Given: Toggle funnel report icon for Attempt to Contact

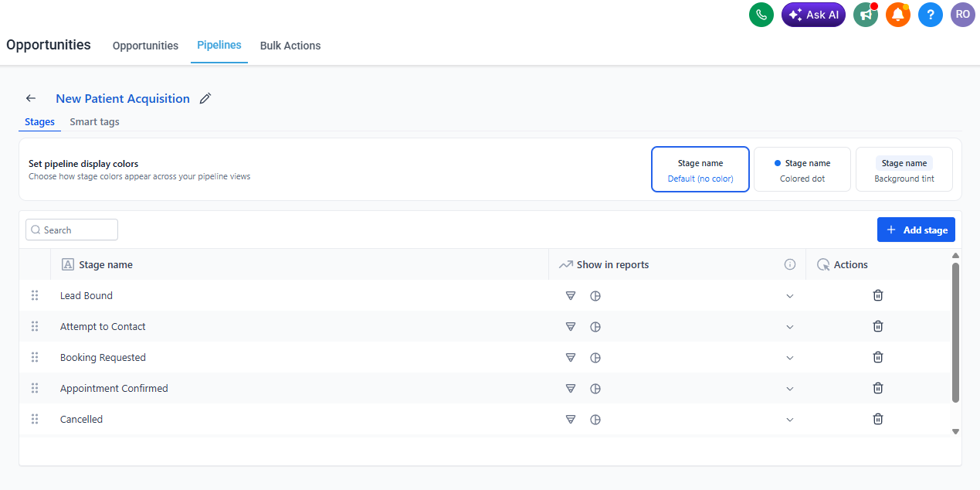Looking at the screenshot, I should tap(571, 326).
